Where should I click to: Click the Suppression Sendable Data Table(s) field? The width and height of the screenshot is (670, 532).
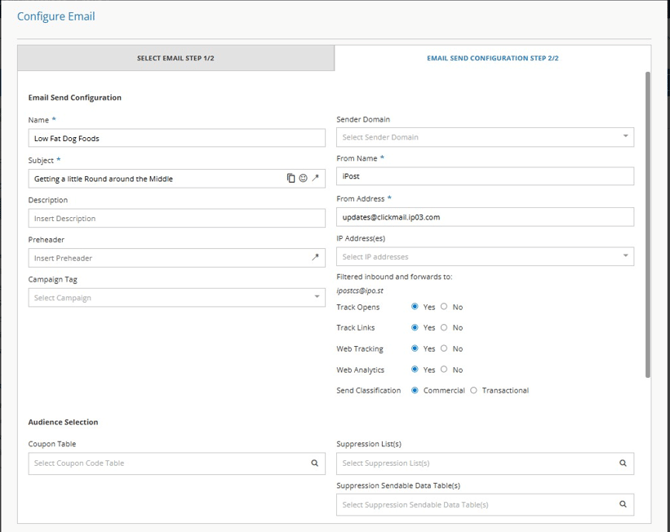(485, 505)
